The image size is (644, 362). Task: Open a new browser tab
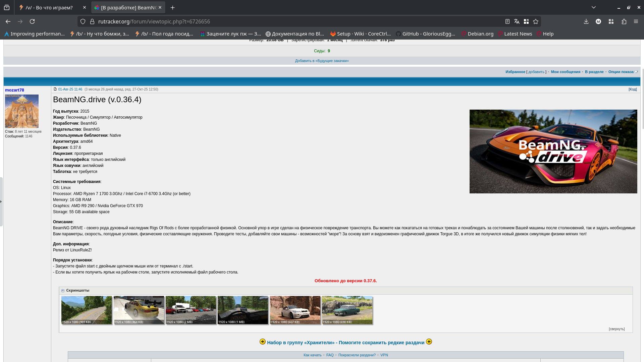click(x=172, y=7)
